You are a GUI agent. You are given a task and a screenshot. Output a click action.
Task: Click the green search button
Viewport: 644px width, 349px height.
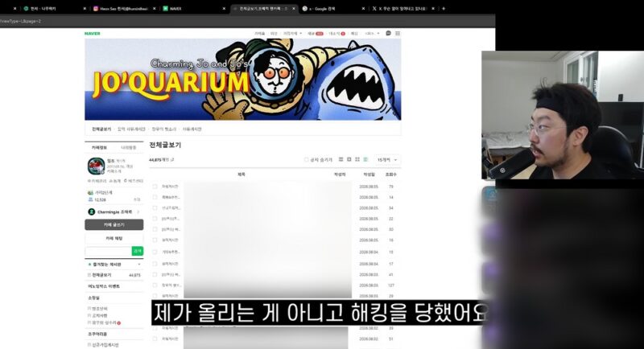pyautogui.click(x=138, y=251)
